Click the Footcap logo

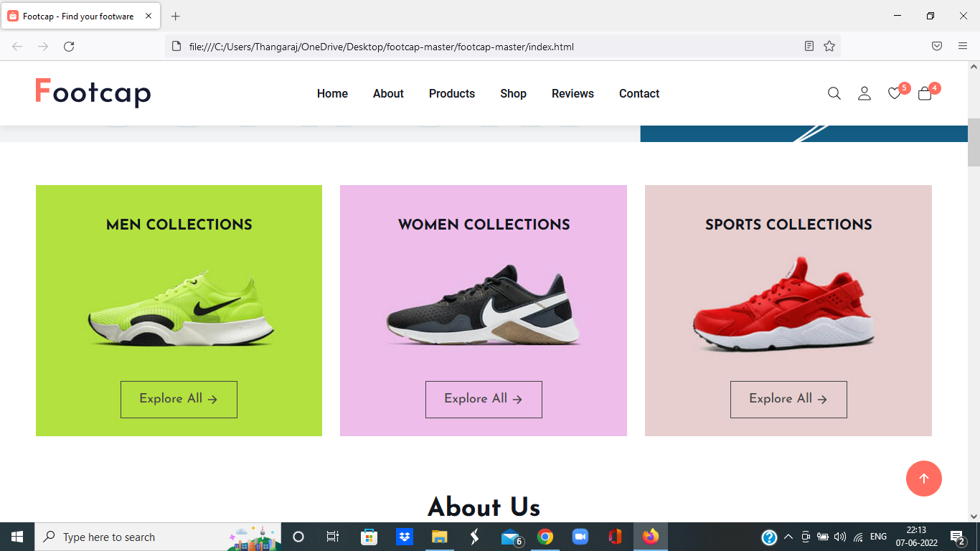(x=93, y=93)
